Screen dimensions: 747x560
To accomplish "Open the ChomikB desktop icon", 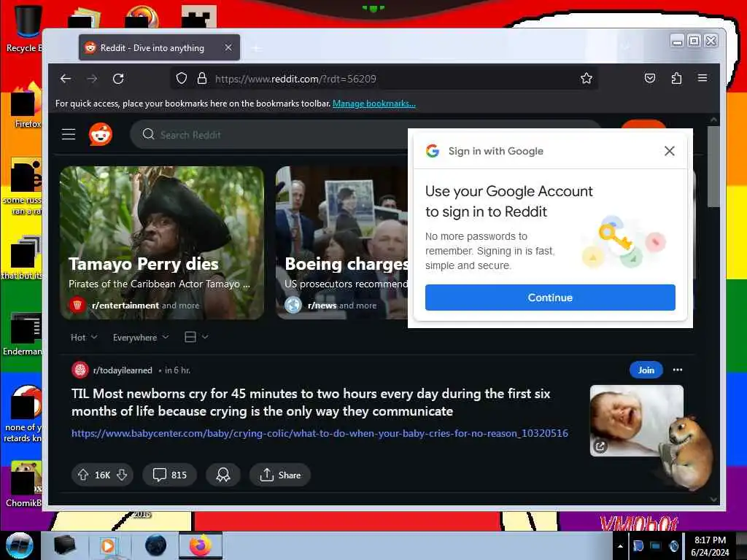I will tap(23, 484).
